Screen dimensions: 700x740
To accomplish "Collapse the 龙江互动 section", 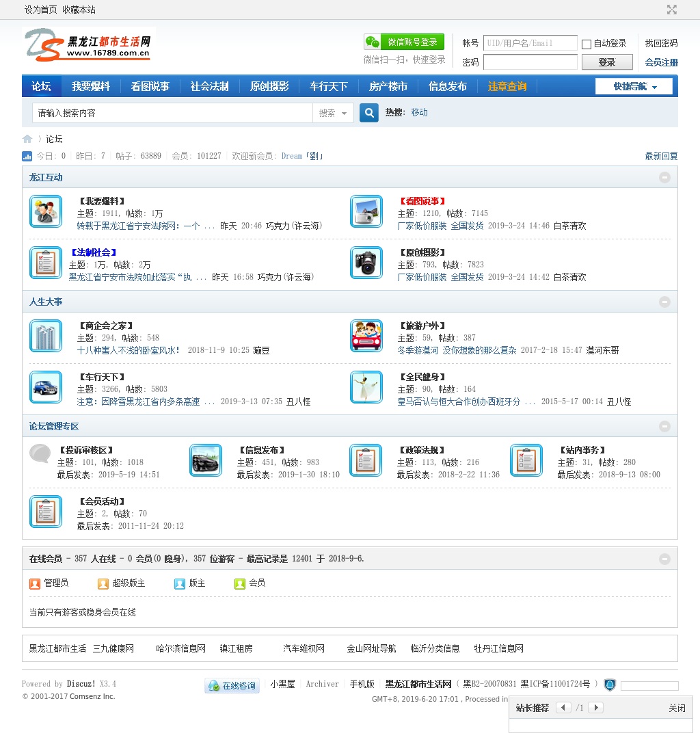I will point(664,178).
